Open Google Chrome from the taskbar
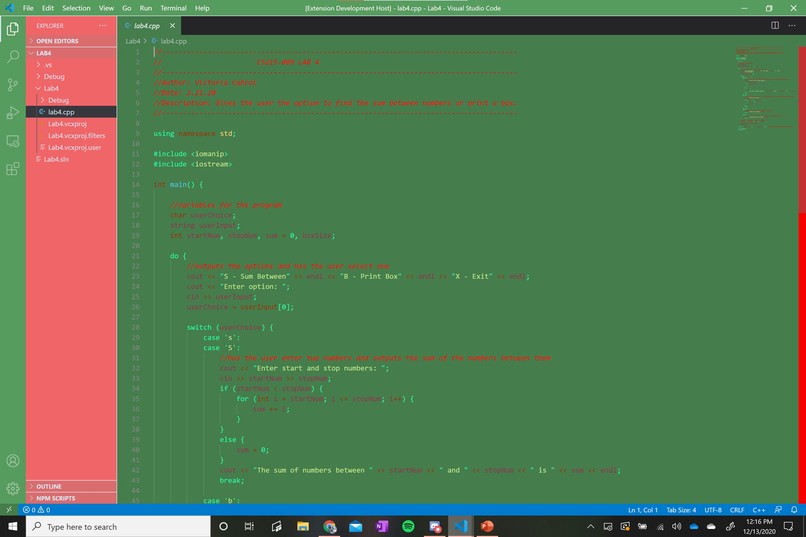Image resolution: width=806 pixels, height=537 pixels. pos(329,526)
